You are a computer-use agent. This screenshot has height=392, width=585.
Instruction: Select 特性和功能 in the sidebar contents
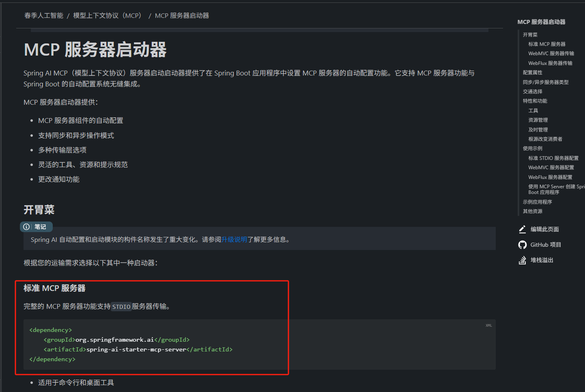535,101
